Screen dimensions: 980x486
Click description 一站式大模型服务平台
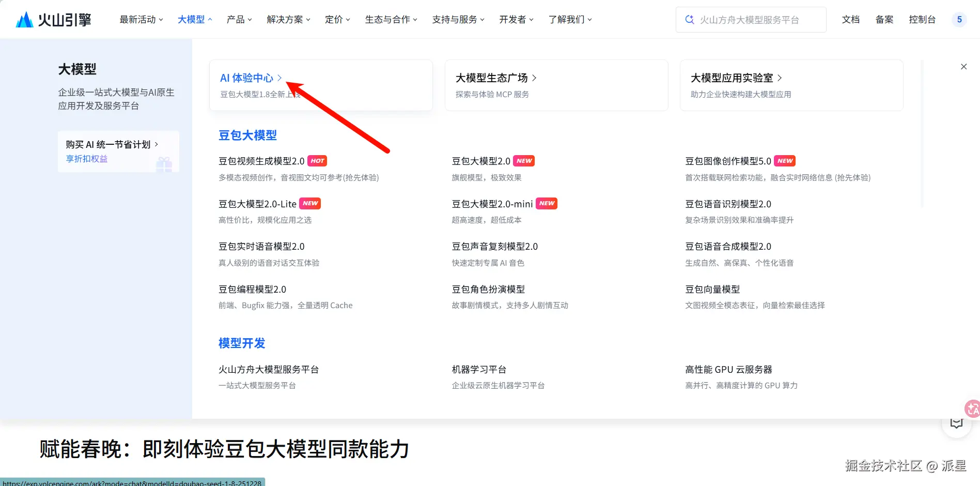257,386
